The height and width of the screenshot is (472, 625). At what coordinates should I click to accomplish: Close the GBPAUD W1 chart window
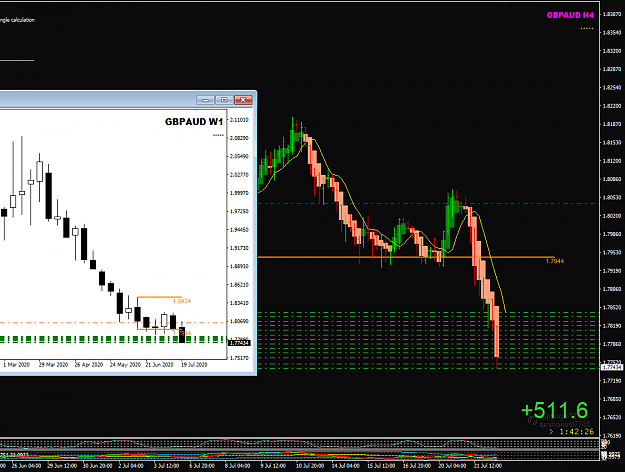[x=243, y=100]
